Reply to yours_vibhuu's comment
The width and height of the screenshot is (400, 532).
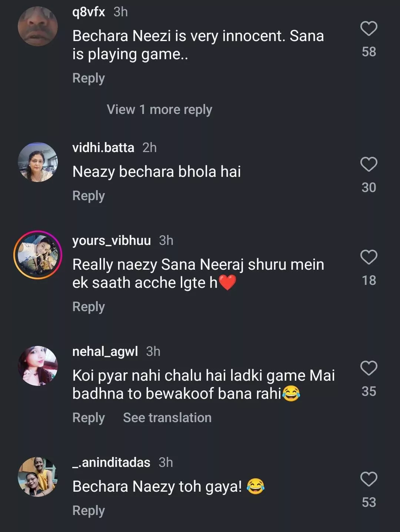[x=89, y=307]
